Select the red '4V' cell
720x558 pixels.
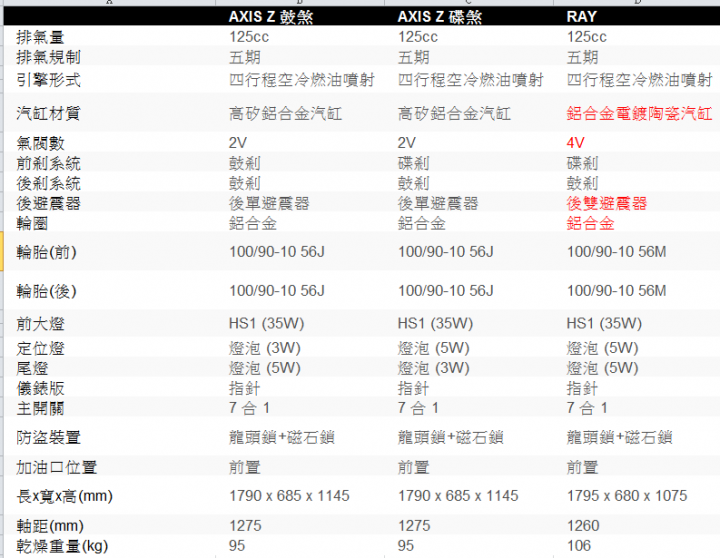(x=575, y=143)
